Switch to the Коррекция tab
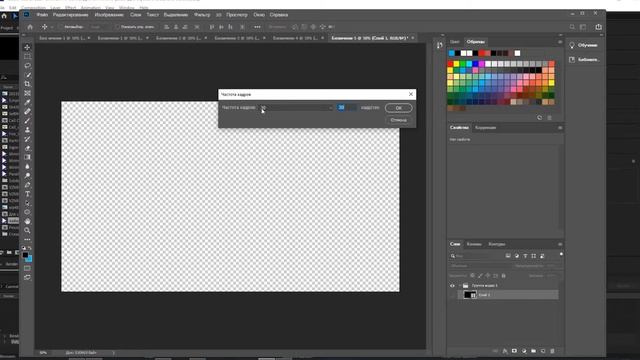The height and width of the screenshot is (360, 640). 485,128
